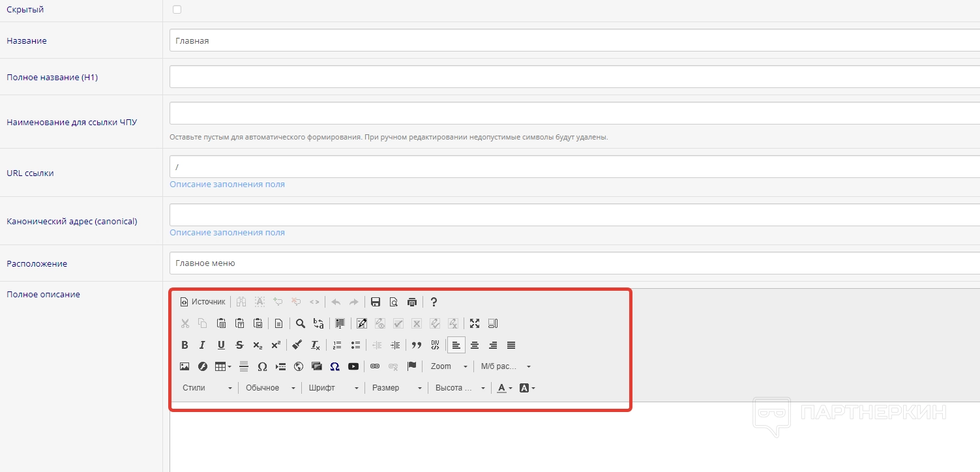The image size is (980, 472).
Task: Open the text color picker
Action: click(x=504, y=388)
